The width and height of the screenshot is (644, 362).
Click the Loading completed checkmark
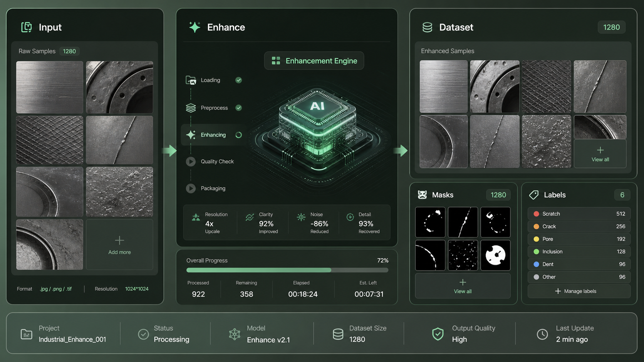click(238, 80)
